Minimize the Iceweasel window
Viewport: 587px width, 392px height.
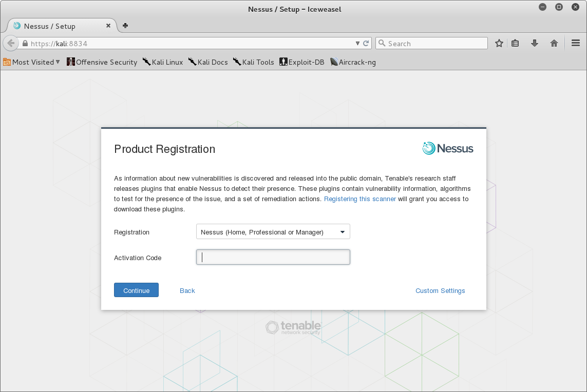point(542,7)
